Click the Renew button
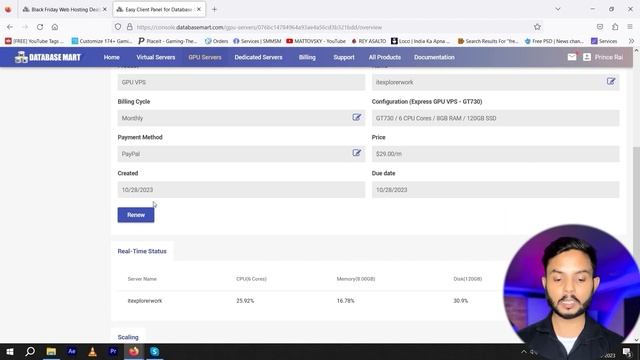Screen dimensions: 640x360 point(136,215)
